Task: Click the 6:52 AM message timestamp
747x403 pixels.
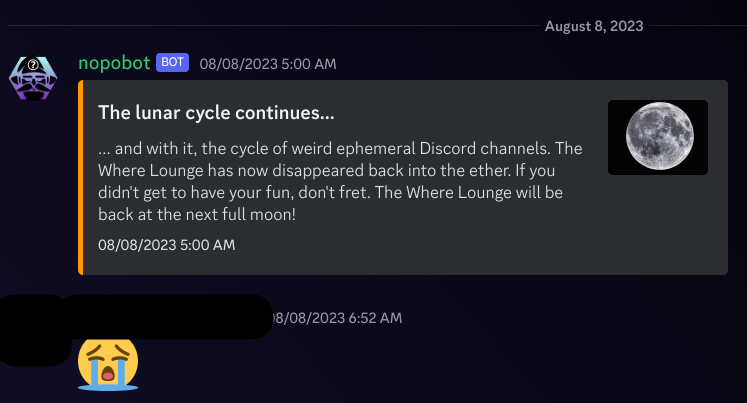Action: [337, 318]
